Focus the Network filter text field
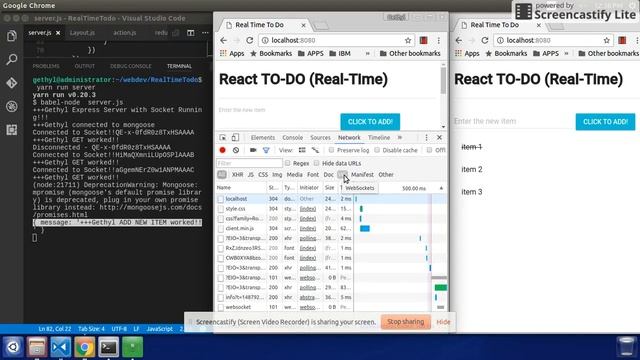 [x=249, y=163]
